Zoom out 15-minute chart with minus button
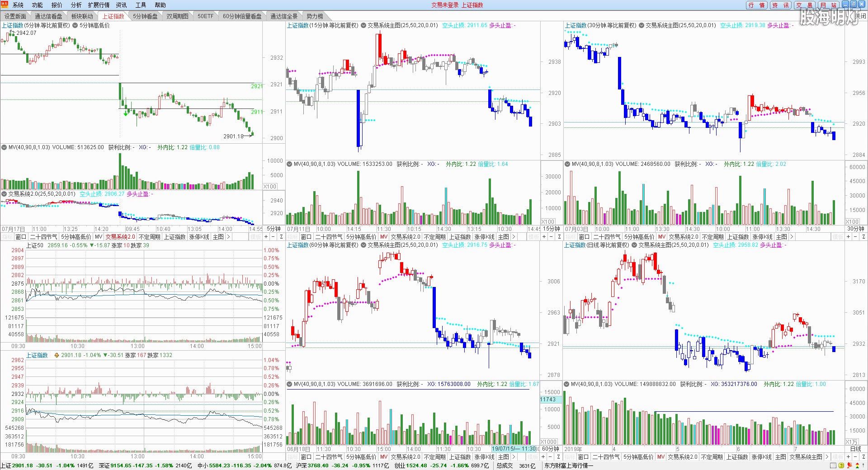 pyautogui.click(x=551, y=237)
